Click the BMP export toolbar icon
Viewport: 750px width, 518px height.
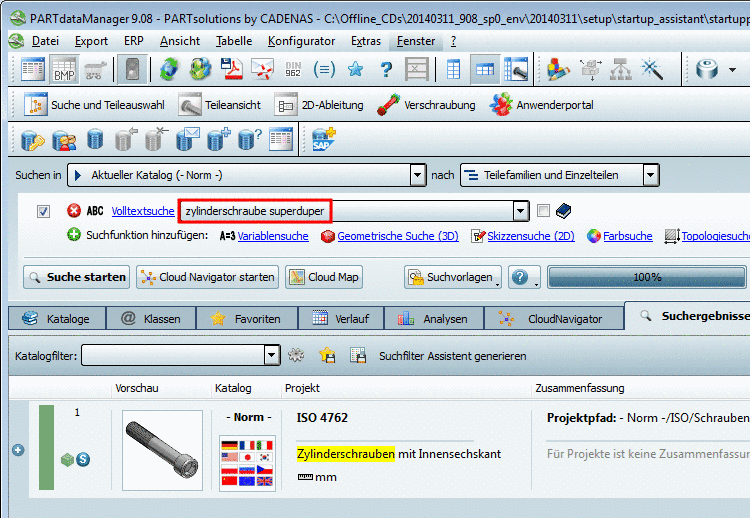point(64,69)
